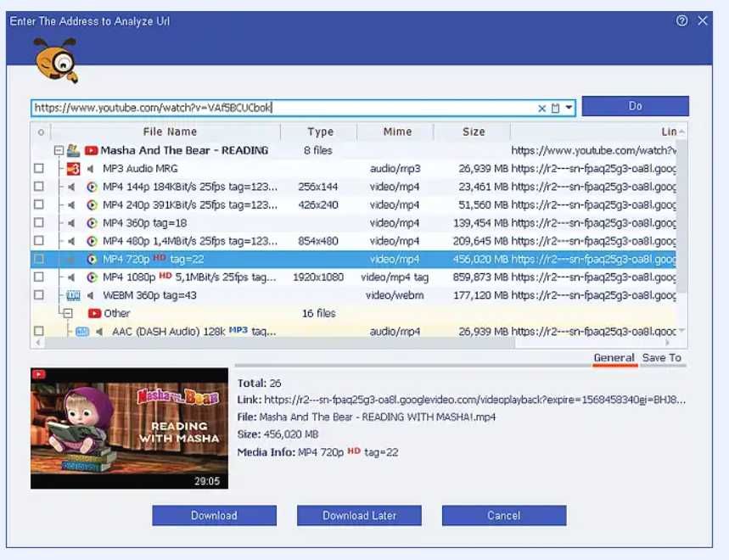Click the Download Later button

coord(359,515)
